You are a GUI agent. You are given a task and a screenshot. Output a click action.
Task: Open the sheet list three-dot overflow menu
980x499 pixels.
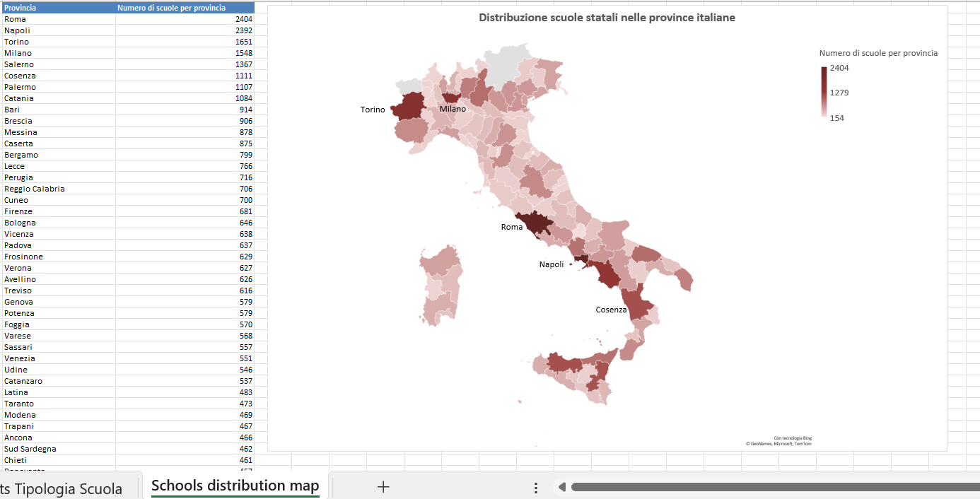point(535,487)
